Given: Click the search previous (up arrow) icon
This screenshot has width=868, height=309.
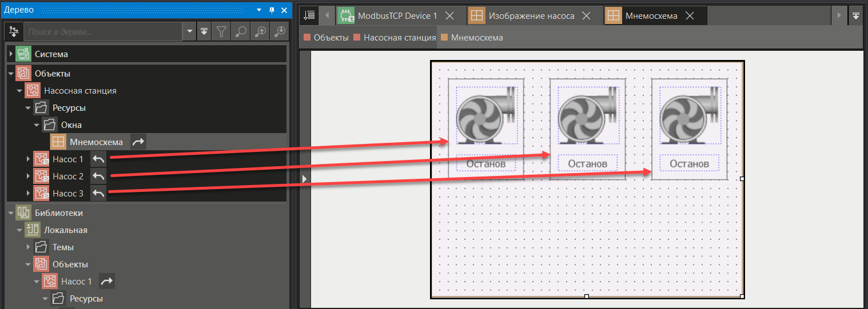Looking at the screenshot, I should [260, 32].
